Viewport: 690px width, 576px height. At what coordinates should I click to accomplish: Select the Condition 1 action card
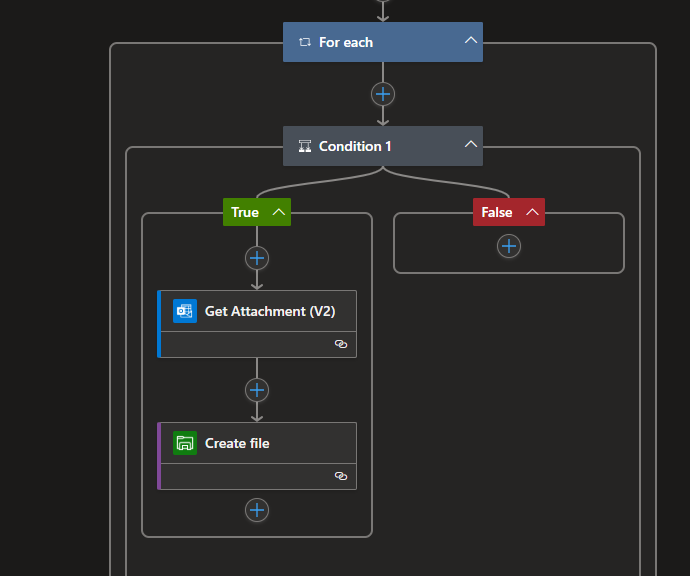click(x=383, y=146)
